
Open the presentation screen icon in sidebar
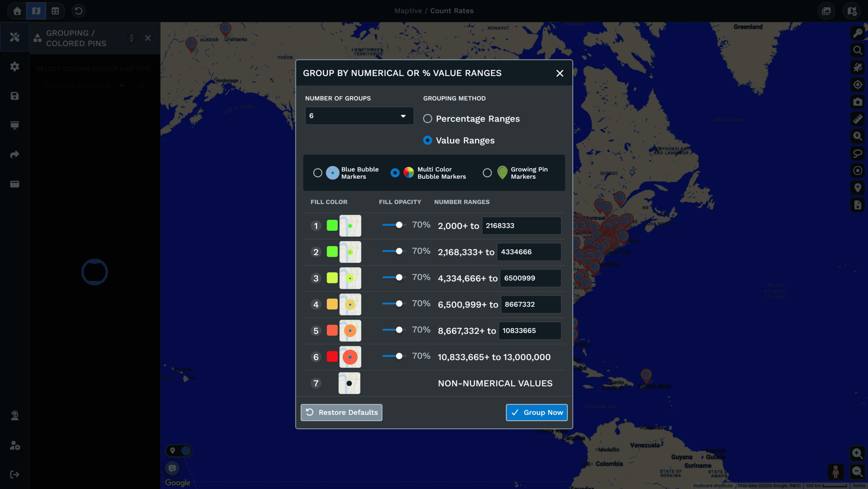click(15, 126)
